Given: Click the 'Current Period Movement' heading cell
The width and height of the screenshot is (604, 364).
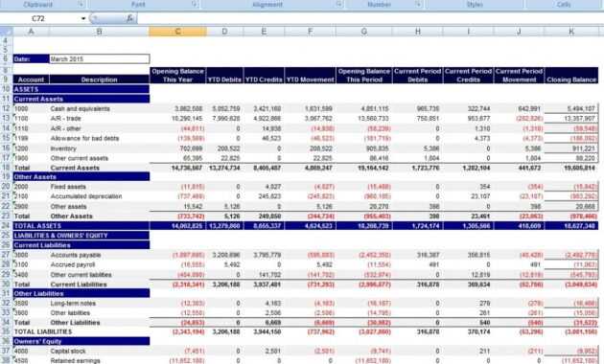Looking at the screenshot, I should tap(519, 76).
